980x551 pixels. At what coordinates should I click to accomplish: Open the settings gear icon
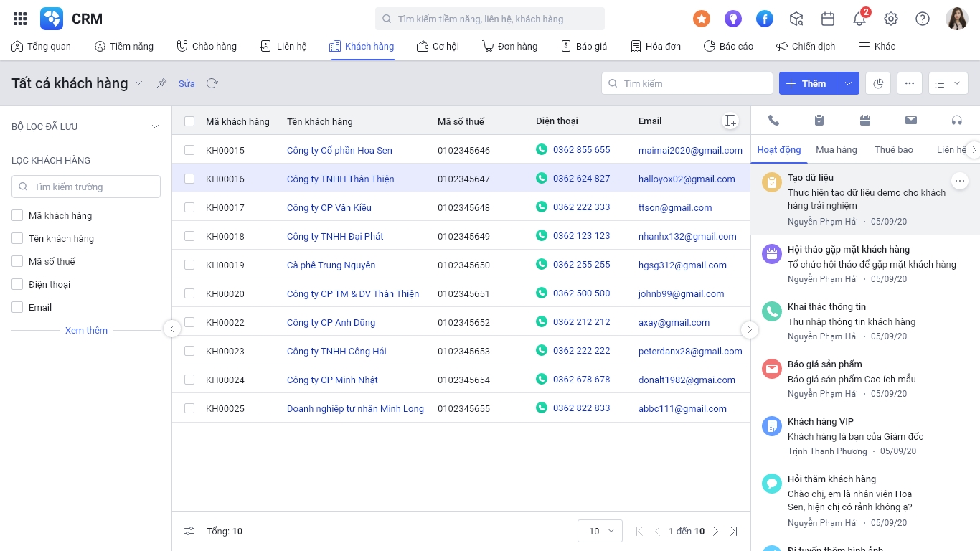[x=891, y=19]
